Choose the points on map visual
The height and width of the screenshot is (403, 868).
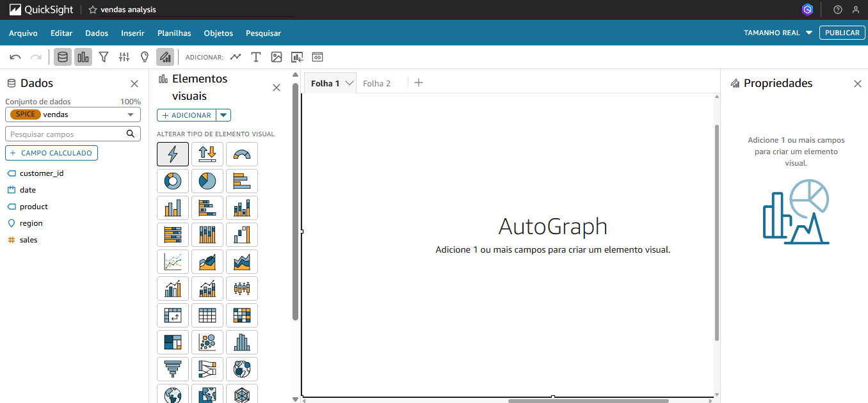pos(242,369)
